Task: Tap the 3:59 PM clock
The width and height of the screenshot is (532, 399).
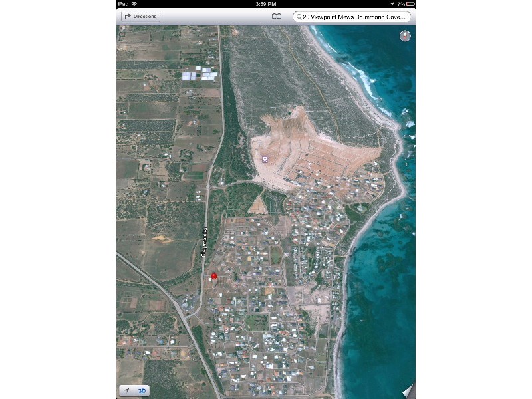Action: click(265, 4)
